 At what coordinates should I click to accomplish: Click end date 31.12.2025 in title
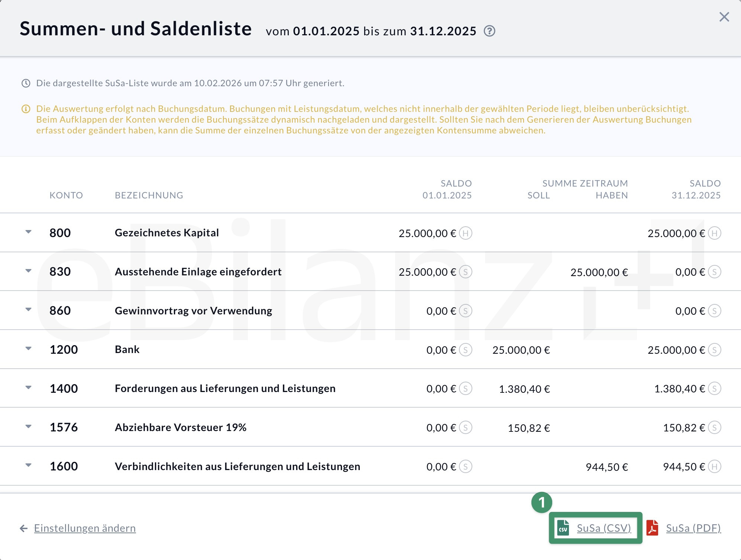443,31
